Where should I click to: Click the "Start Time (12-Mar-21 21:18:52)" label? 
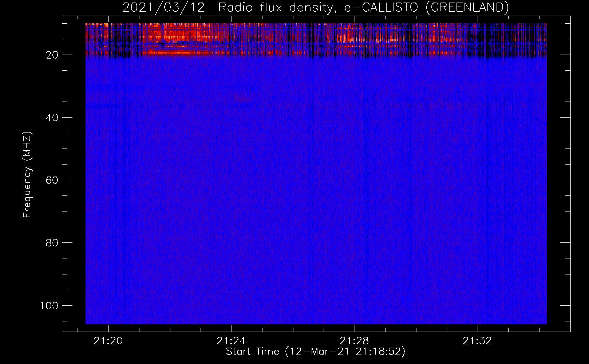click(x=316, y=352)
